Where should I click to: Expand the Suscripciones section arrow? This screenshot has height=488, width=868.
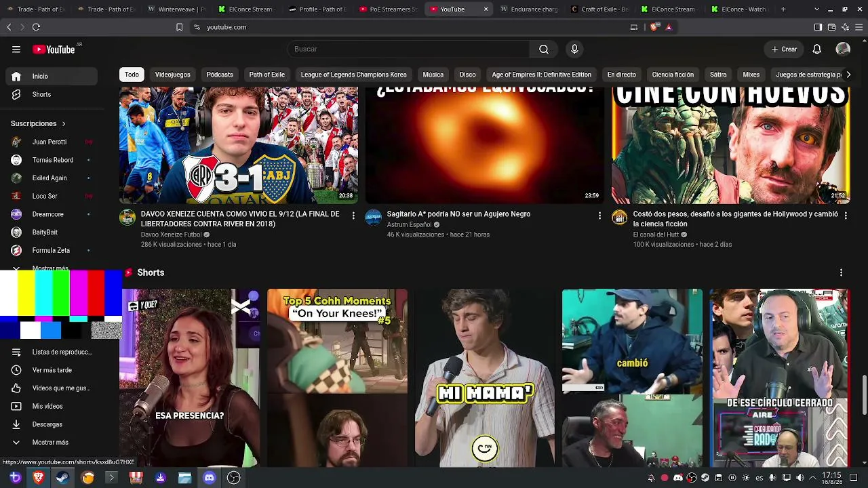(64, 124)
